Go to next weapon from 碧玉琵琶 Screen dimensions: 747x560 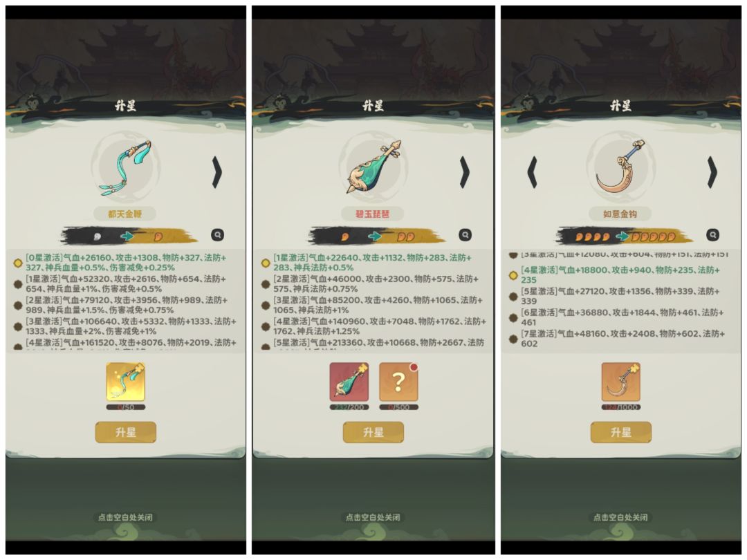(465, 172)
